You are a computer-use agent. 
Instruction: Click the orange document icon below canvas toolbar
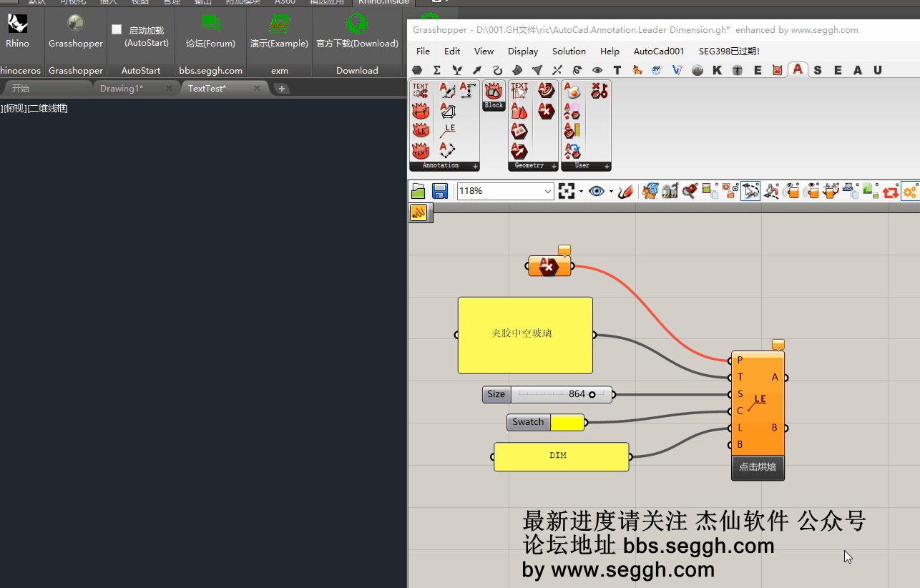click(419, 212)
